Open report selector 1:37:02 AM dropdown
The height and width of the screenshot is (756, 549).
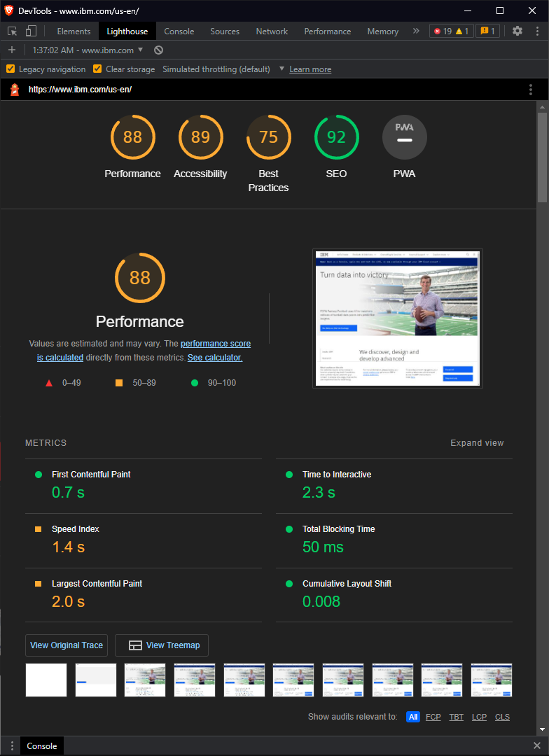[88, 50]
